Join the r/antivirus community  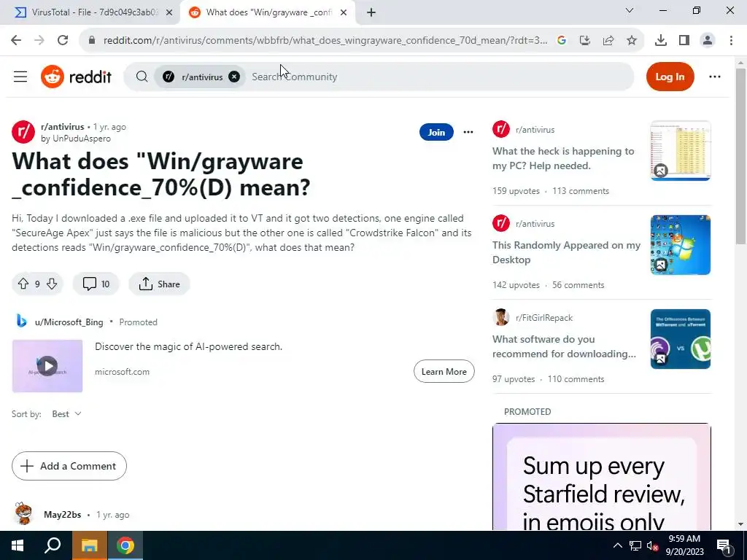click(x=436, y=132)
